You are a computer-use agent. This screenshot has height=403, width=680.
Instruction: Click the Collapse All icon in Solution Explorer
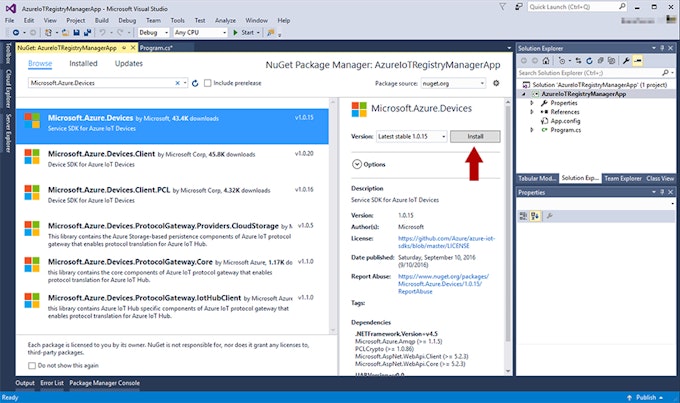click(x=600, y=61)
